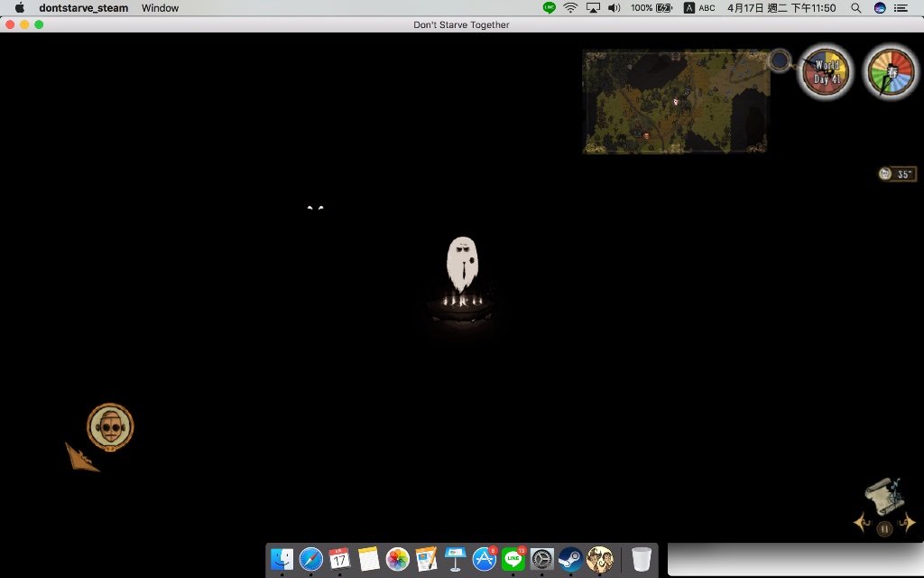Screen dimensions: 924x578
Task: Open Calendar in the Dock
Action: coord(339,558)
